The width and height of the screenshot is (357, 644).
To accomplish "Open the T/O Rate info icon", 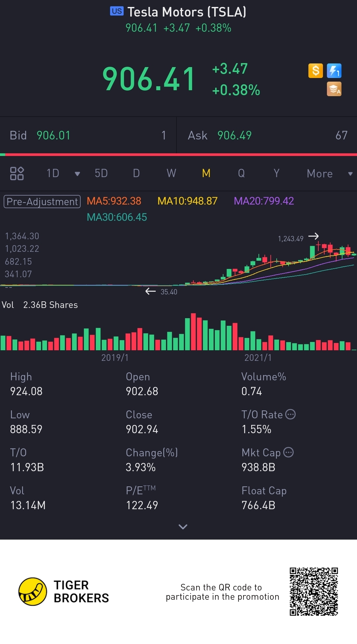I will 290,414.
